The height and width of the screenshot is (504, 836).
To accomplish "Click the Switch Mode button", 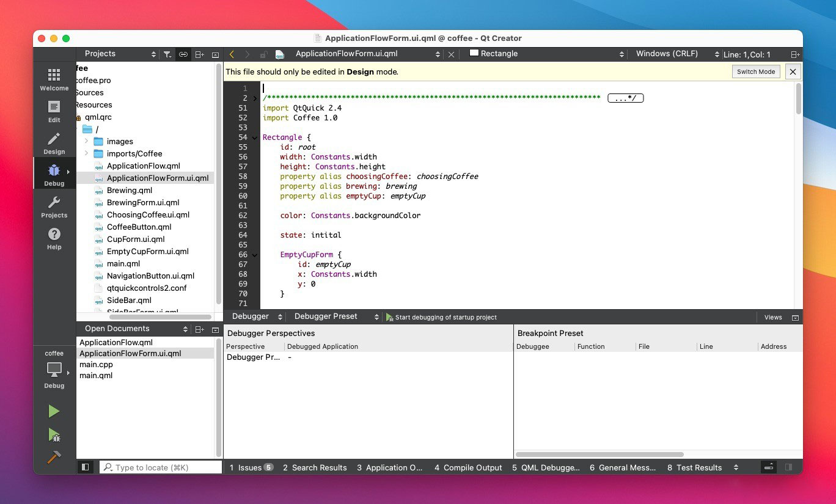I will [x=755, y=71].
